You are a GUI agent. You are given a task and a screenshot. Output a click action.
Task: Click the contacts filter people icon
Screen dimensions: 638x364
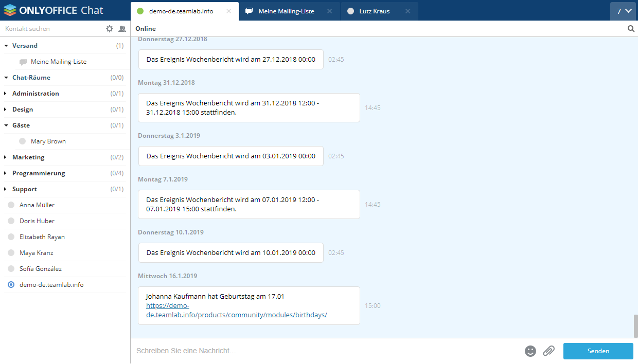122,29
